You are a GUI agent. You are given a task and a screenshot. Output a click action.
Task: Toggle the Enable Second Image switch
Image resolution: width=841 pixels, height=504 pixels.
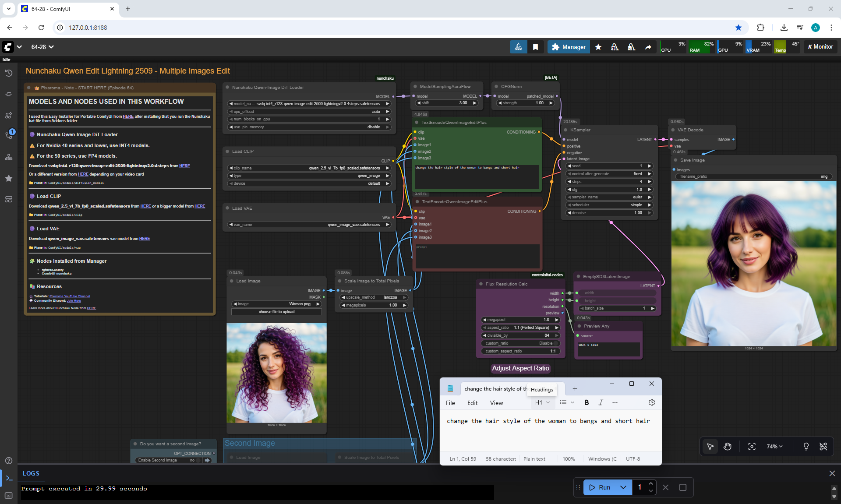coord(198,460)
